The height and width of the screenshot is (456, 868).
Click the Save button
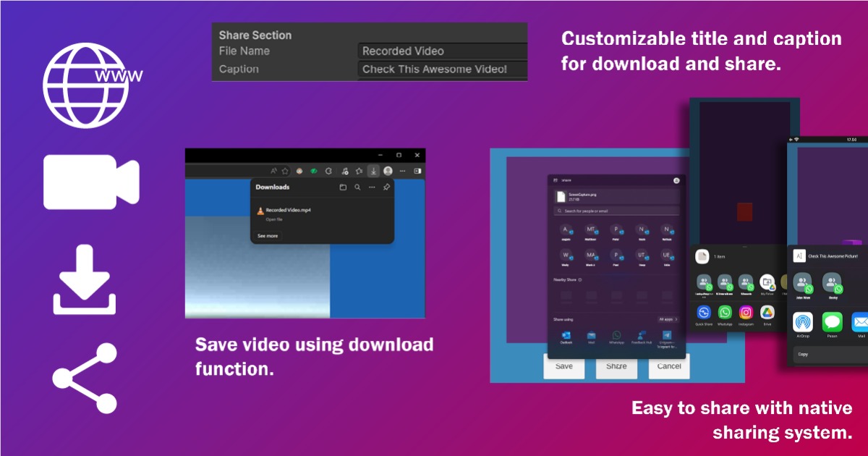pos(564,366)
